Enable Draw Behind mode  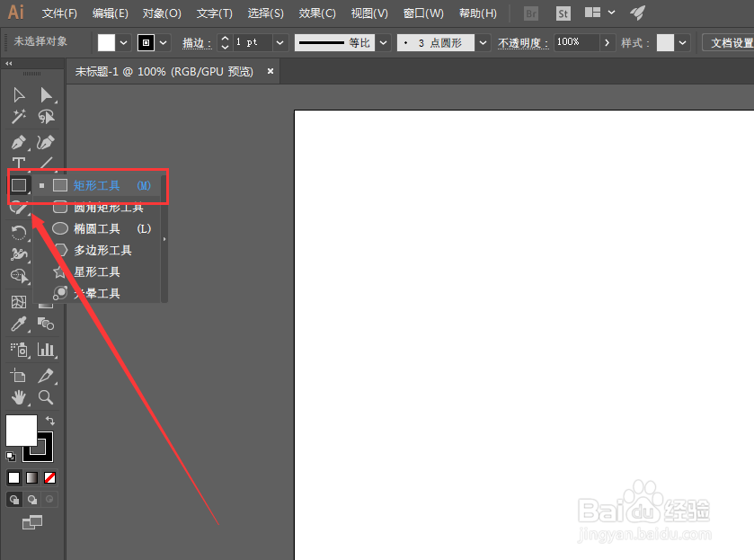[32, 500]
